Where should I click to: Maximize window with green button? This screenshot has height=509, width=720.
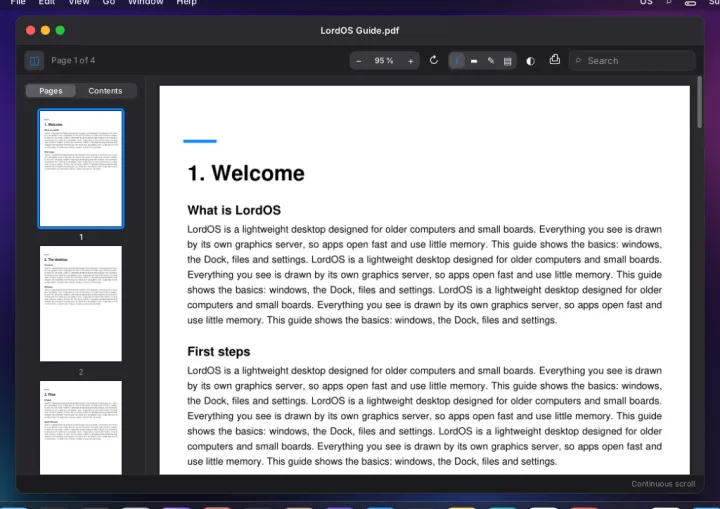pos(60,30)
